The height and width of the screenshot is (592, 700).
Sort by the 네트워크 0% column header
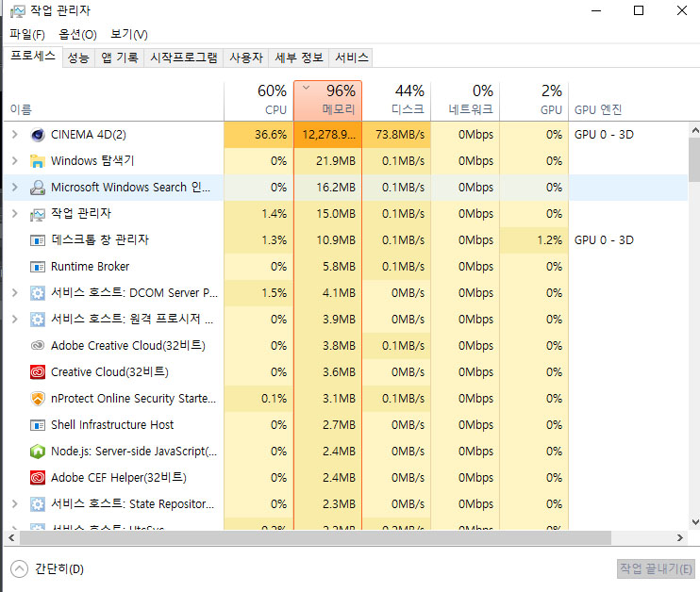coord(465,101)
